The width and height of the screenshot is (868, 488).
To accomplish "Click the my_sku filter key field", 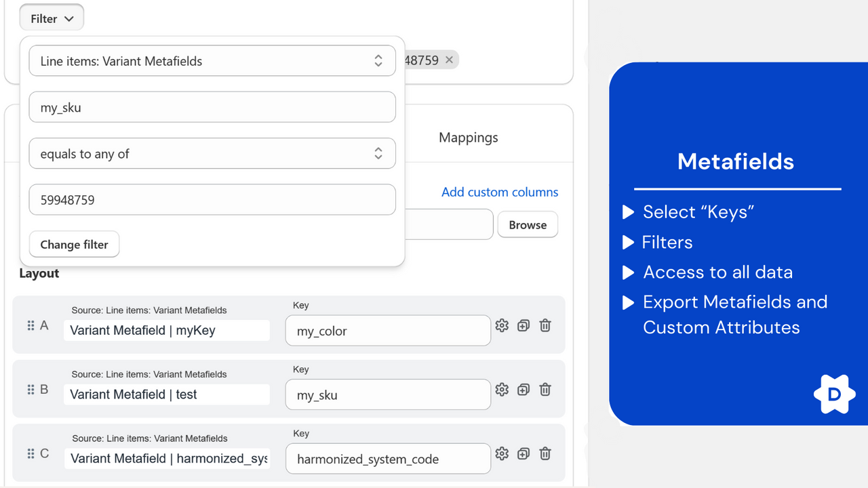I will click(212, 107).
